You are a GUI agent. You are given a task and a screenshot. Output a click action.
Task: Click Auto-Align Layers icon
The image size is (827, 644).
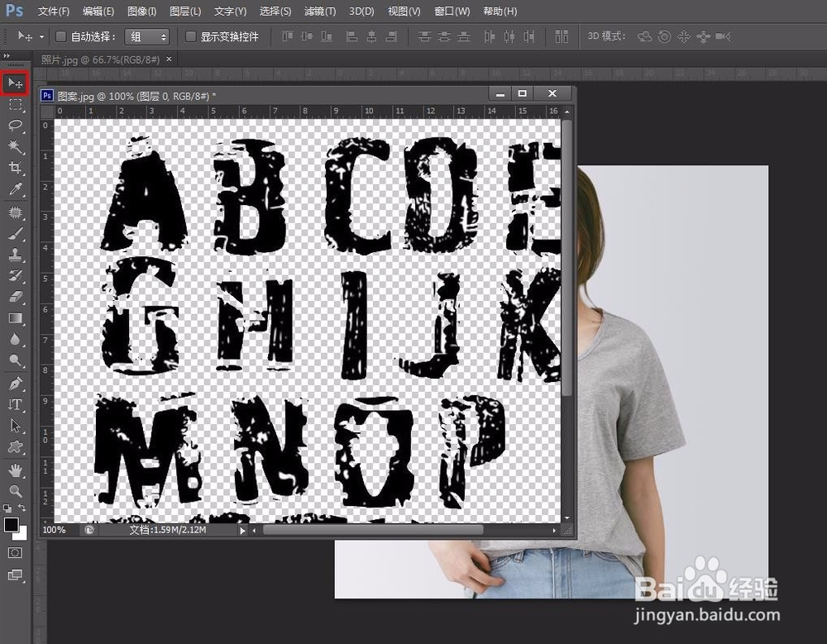562,36
